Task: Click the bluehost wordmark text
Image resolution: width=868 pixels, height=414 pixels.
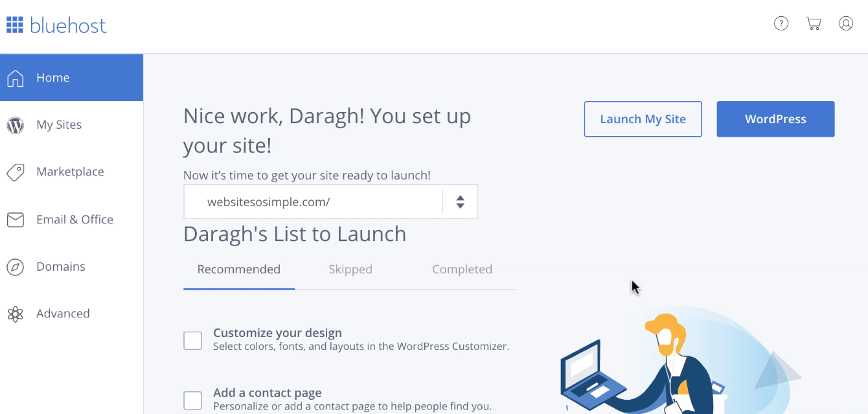Action: (x=68, y=25)
